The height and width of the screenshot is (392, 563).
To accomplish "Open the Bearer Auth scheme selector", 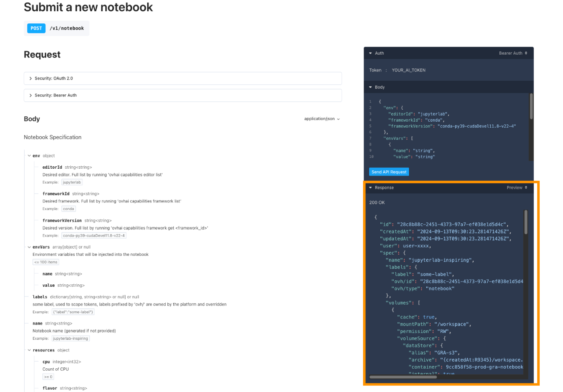I will tap(513, 53).
